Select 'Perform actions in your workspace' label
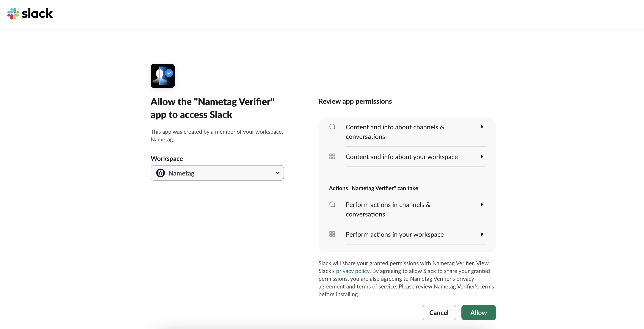Viewport: 644px width, 329px height. point(395,235)
